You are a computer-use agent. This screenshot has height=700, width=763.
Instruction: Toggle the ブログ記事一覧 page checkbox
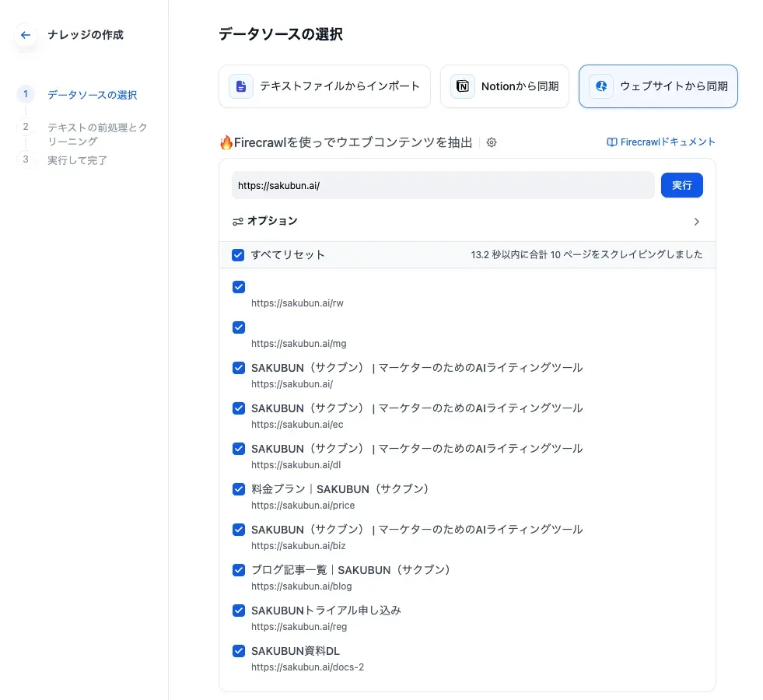[x=239, y=570]
